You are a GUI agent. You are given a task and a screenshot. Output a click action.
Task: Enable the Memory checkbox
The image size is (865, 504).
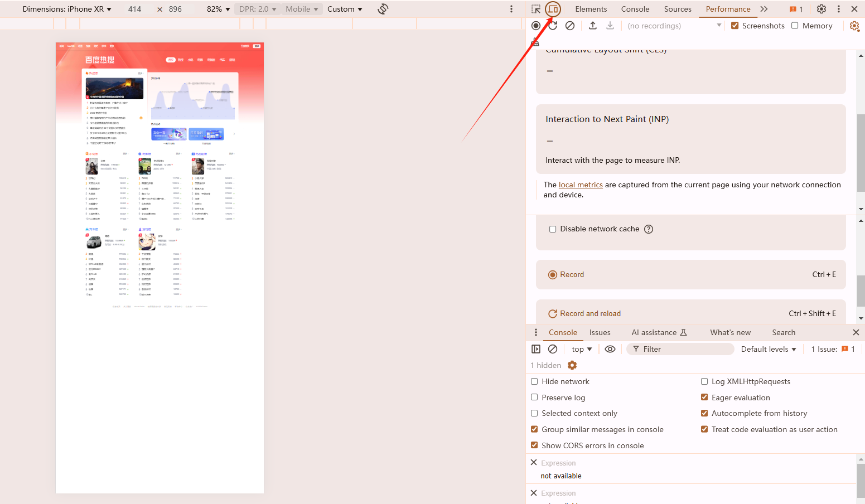(x=795, y=26)
